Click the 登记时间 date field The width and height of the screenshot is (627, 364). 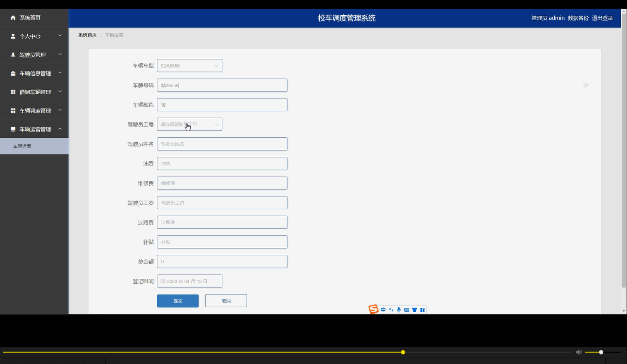[x=189, y=281]
